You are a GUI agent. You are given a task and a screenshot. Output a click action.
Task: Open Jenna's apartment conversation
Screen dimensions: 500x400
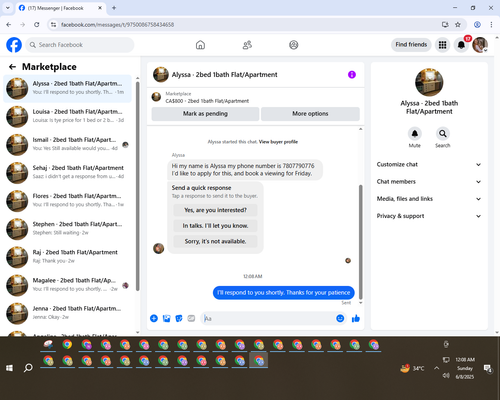[x=68, y=313]
